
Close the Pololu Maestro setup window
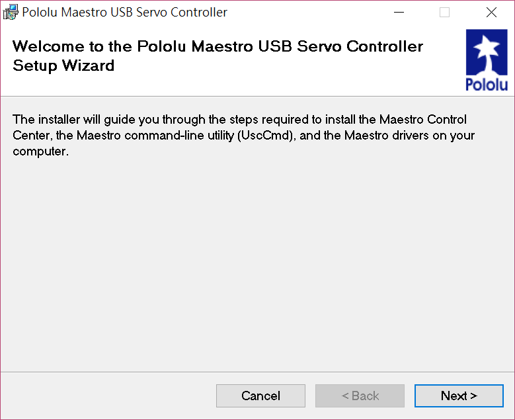[x=491, y=13]
